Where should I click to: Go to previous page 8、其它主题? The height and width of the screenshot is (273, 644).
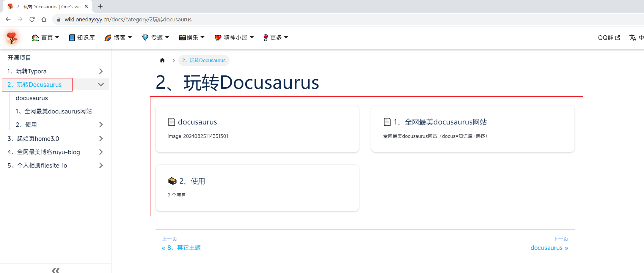tap(181, 248)
